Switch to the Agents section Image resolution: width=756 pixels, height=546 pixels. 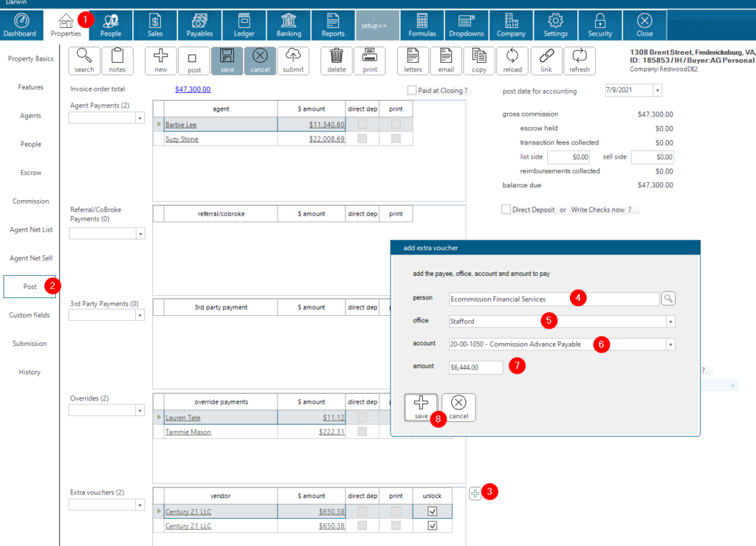click(x=30, y=116)
